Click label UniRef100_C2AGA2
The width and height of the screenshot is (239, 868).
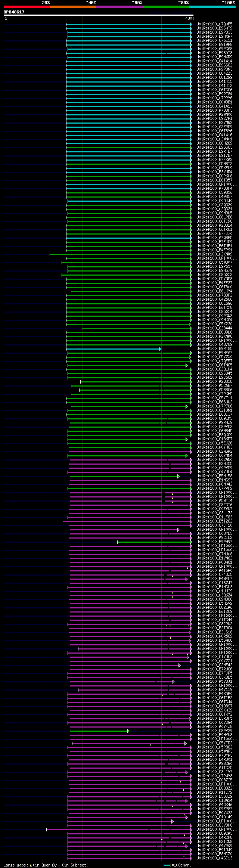tap(214, 452)
